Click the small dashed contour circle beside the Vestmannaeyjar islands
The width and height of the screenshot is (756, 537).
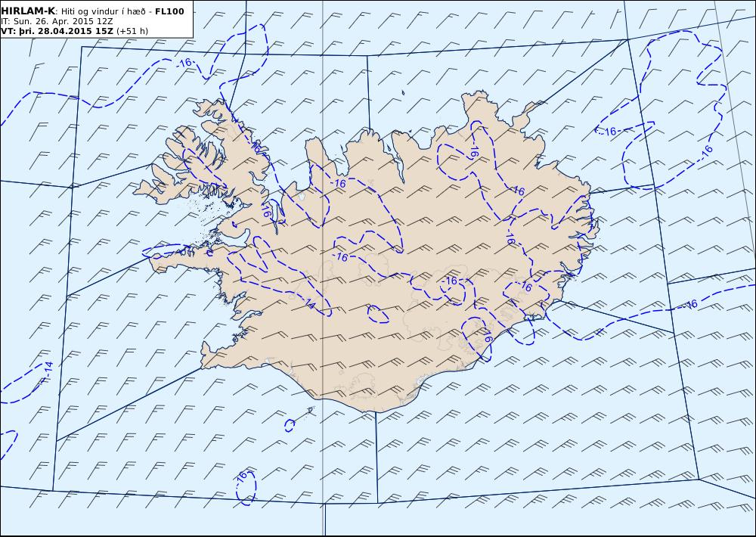290,425
